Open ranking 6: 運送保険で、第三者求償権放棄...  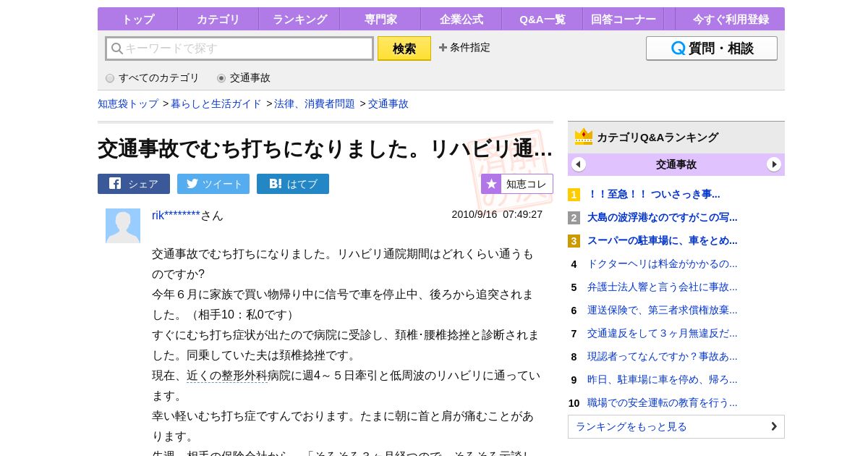coord(662,310)
